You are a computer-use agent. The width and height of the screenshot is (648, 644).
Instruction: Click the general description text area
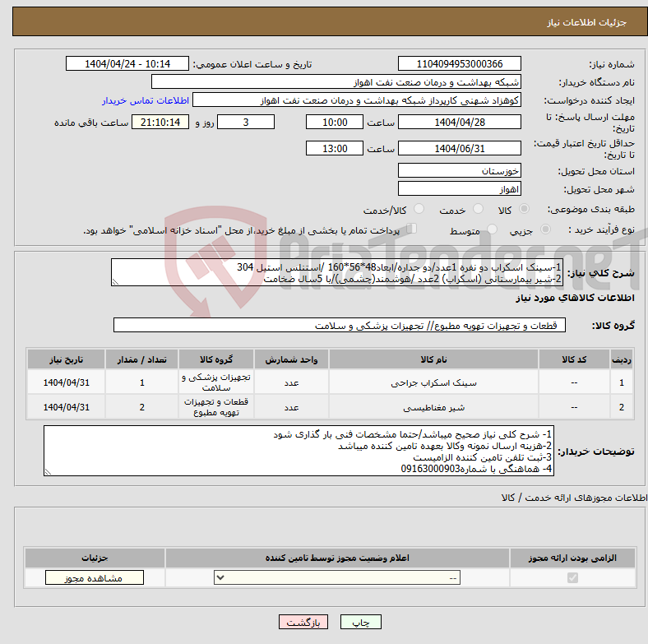coord(337,272)
